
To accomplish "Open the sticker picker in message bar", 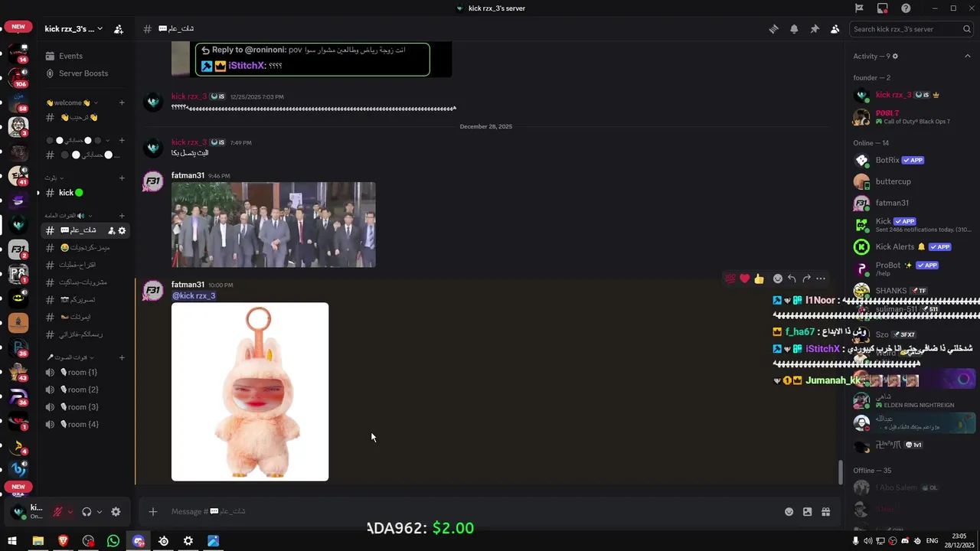I will [807, 512].
